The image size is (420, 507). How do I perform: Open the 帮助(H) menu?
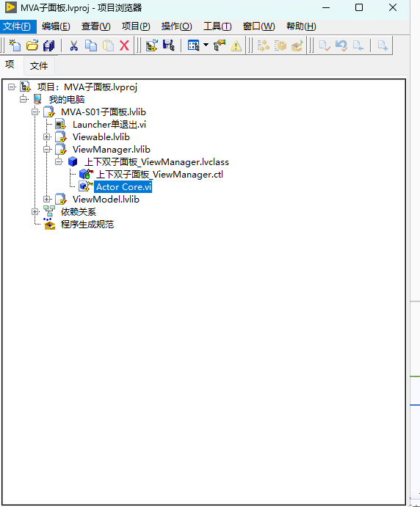(x=301, y=26)
